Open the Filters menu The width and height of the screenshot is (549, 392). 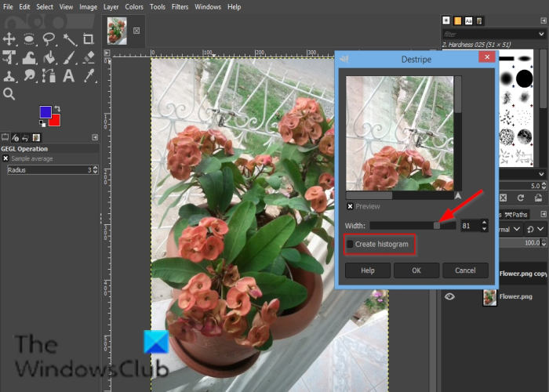pyautogui.click(x=180, y=6)
